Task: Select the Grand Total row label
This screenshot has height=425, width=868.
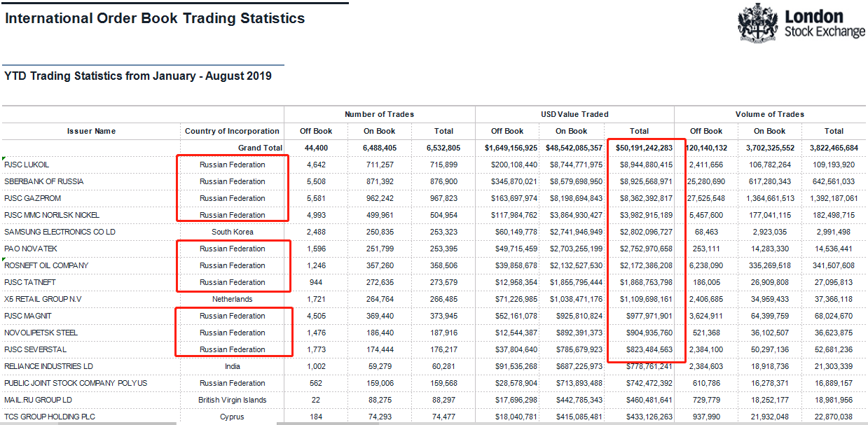Action: point(260,148)
